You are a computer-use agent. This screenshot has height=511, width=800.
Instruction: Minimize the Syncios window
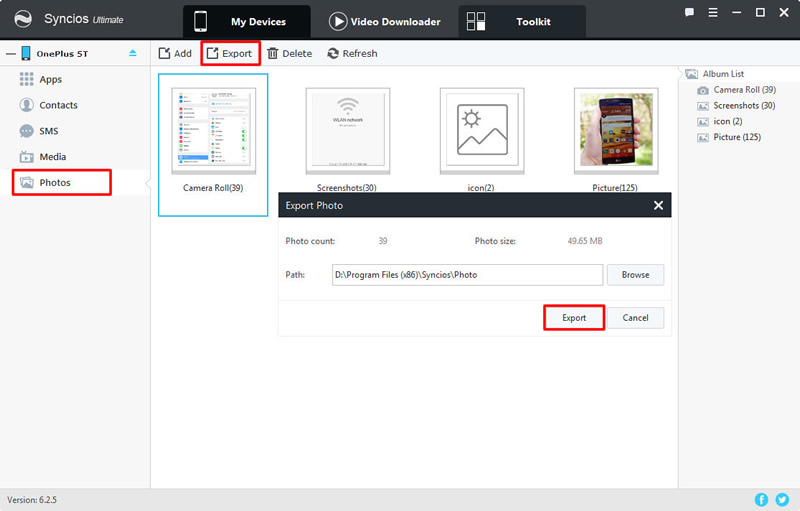736,13
